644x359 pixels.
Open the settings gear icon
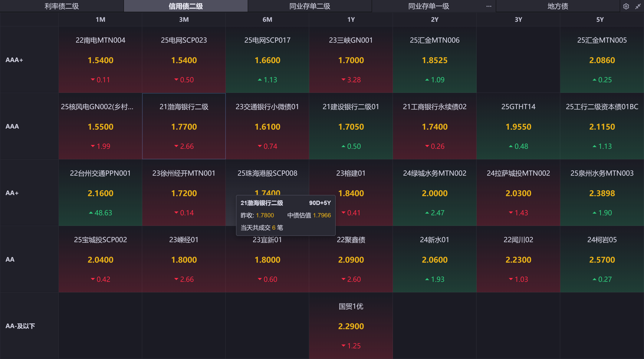[x=626, y=6]
